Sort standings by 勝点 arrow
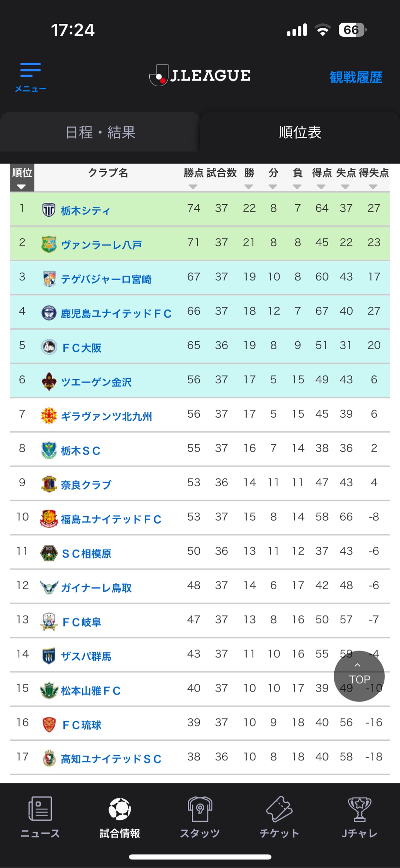The width and height of the screenshot is (400, 868). tap(193, 187)
